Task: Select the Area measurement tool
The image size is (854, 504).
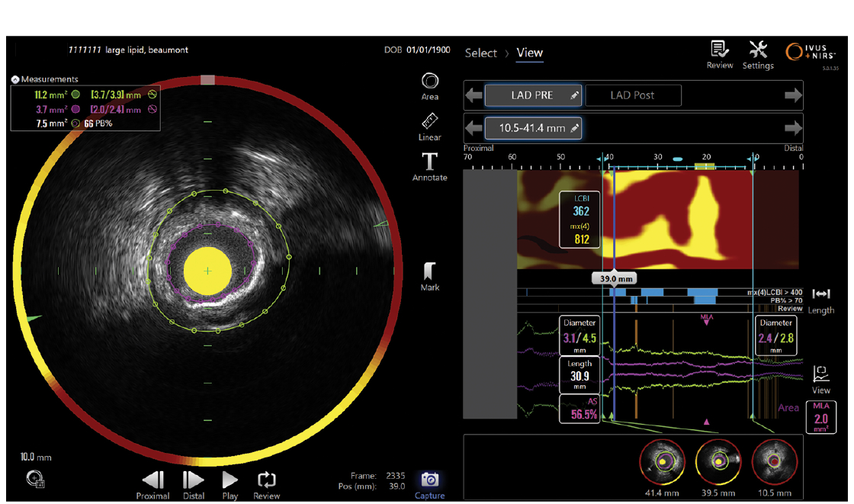Action: 430,87
